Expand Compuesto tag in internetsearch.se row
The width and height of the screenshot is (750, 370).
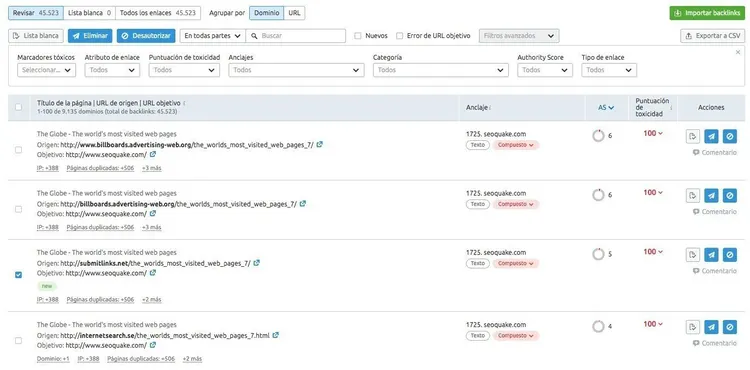516,336
